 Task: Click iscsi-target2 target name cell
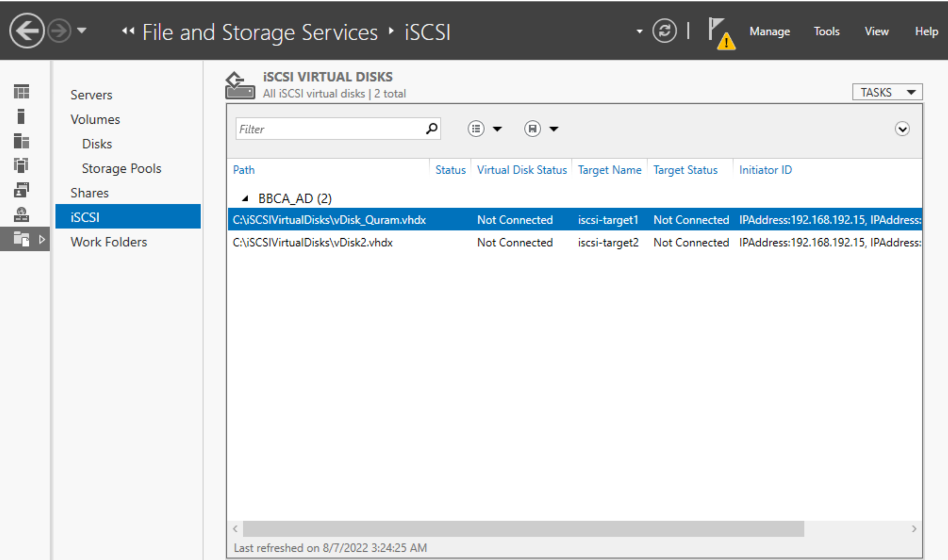pos(608,242)
